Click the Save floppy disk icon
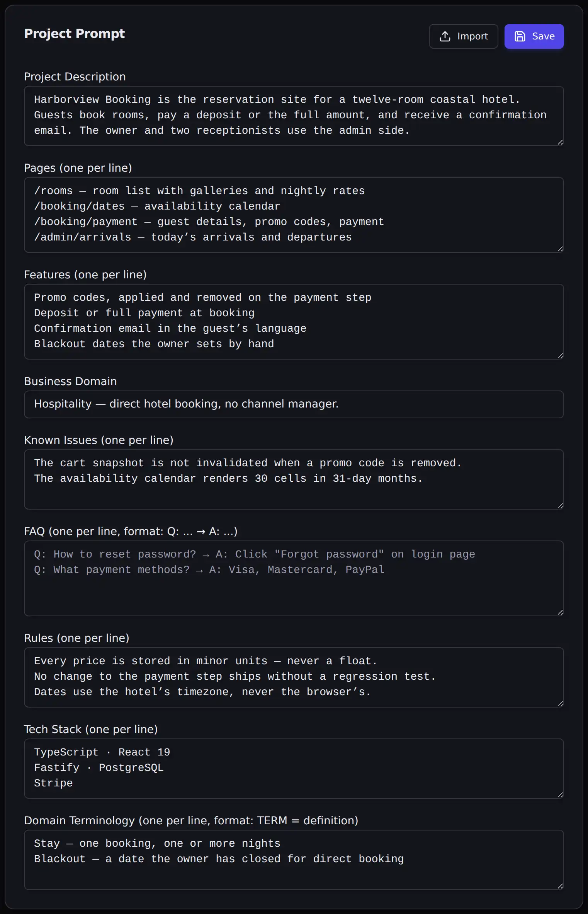 click(x=520, y=36)
